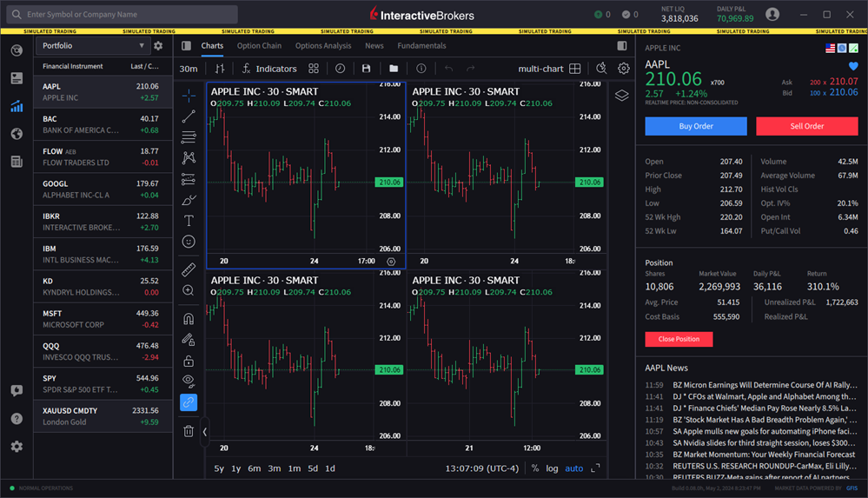Collapse the drawing toolbar with arrow
The image size is (868, 498).
[x=204, y=432]
